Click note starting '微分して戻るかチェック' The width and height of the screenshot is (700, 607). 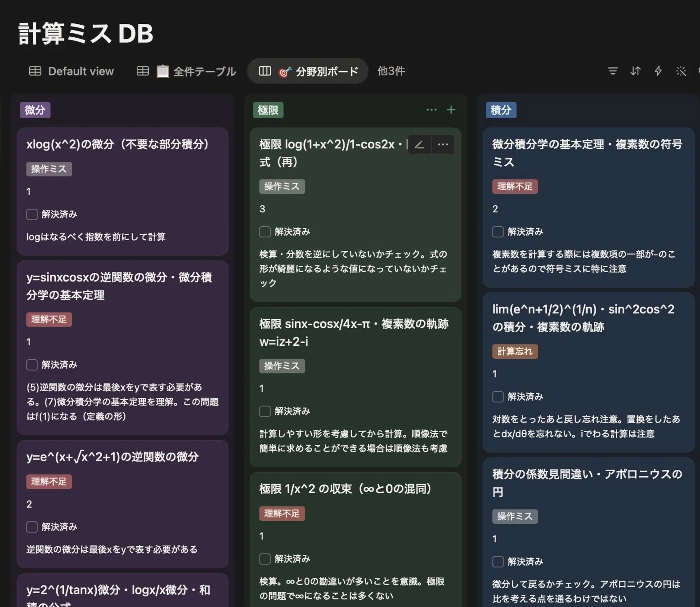pyautogui.click(x=586, y=592)
